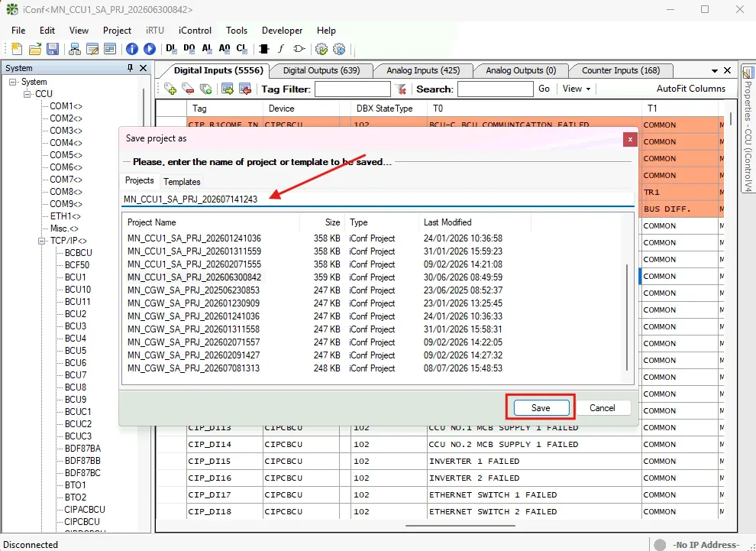Open the DO digital outputs toolbar icon
Screen dimensions: 756x551
pos(189,48)
